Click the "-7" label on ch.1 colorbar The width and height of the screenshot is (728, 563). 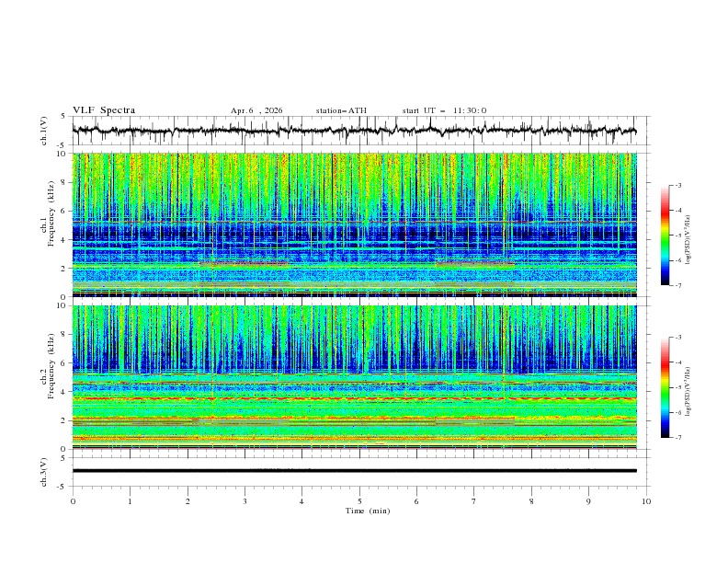pos(678,285)
